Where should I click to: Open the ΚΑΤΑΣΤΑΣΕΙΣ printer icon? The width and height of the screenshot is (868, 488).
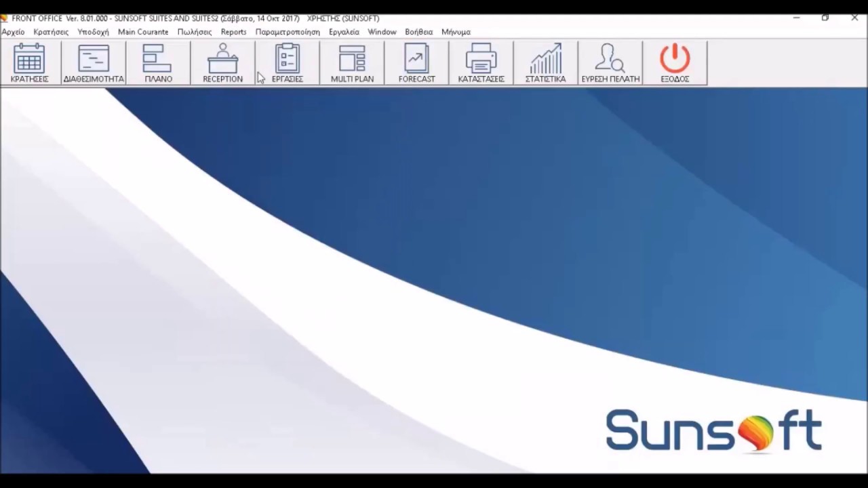point(481,63)
